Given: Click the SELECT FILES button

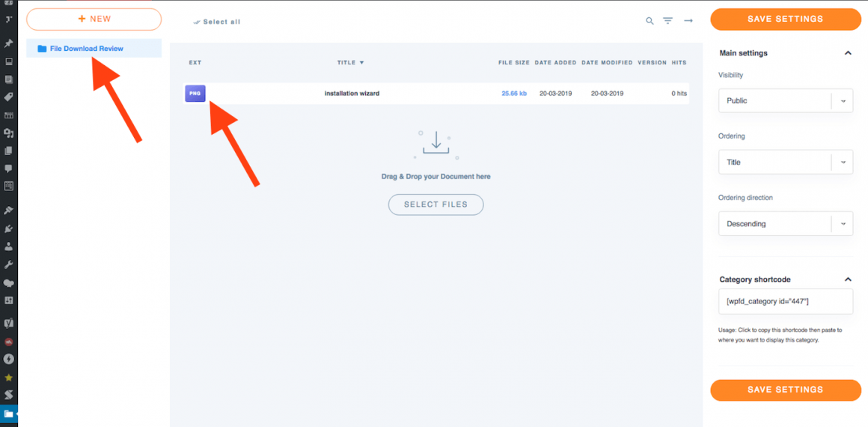Looking at the screenshot, I should coord(435,204).
